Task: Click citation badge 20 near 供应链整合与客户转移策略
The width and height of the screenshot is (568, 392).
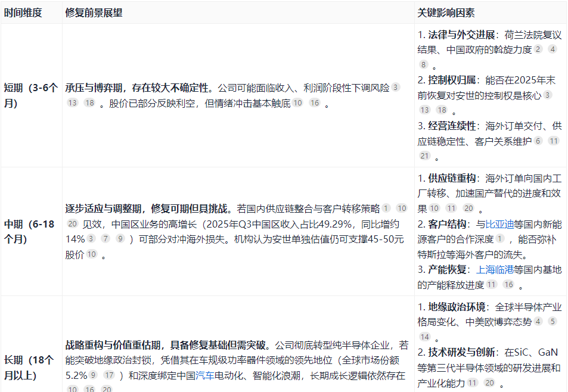Action: pyautogui.click(x=72, y=223)
